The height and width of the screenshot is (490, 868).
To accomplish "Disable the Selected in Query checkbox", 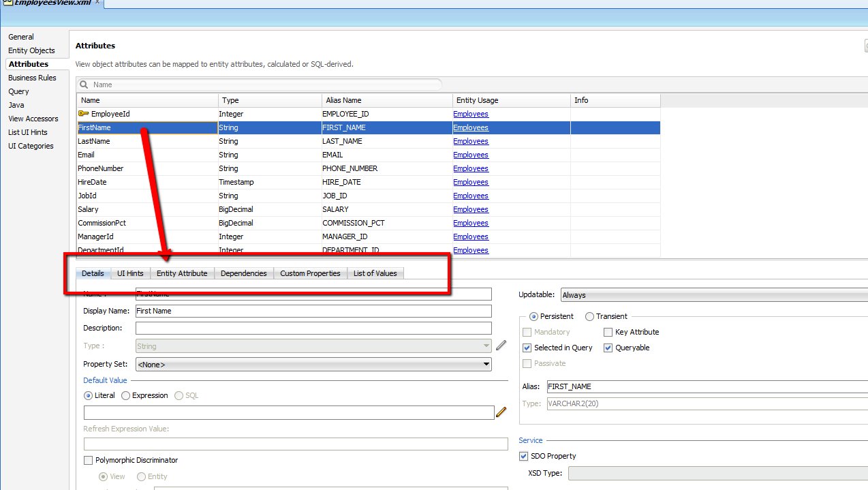I will (x=527, y=348).
